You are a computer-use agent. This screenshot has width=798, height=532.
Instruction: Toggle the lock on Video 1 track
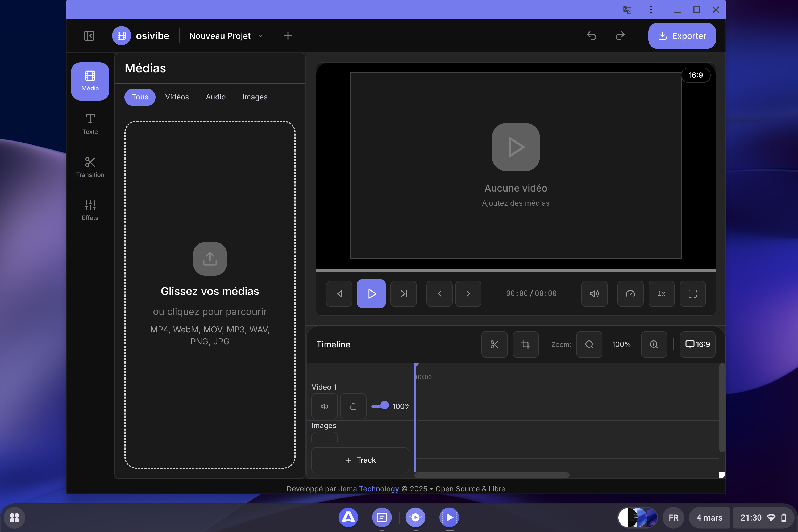[x=353, y=406]
